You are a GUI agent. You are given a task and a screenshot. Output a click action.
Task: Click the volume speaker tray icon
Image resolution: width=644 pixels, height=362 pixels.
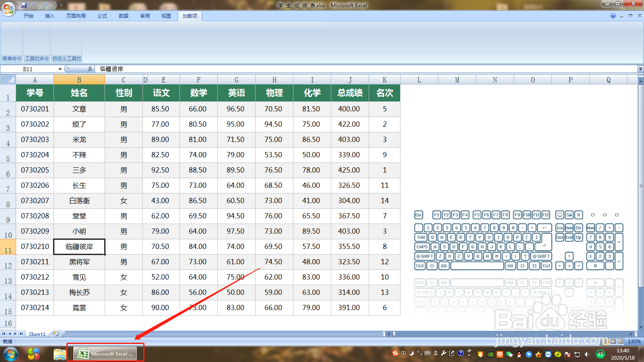(x=587, y=354)
